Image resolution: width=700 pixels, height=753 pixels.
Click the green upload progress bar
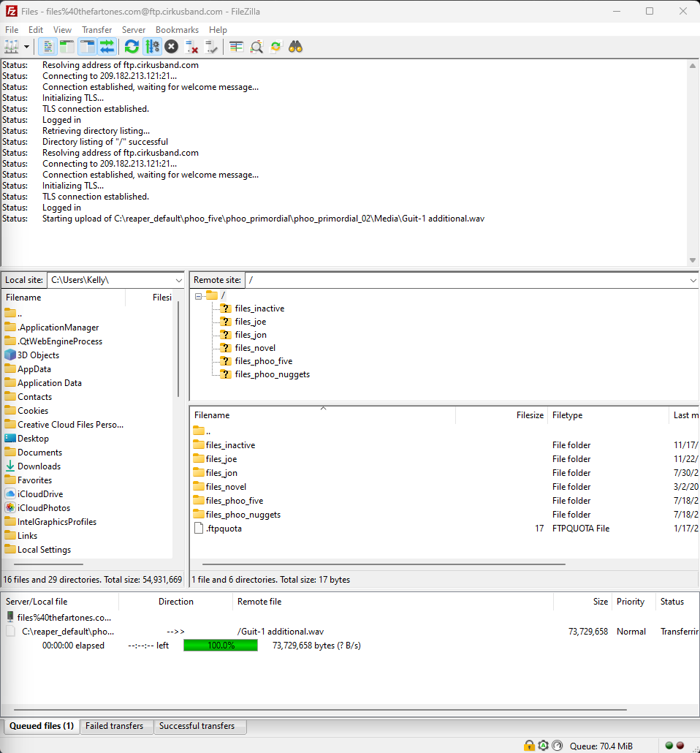tap(220, 646)
